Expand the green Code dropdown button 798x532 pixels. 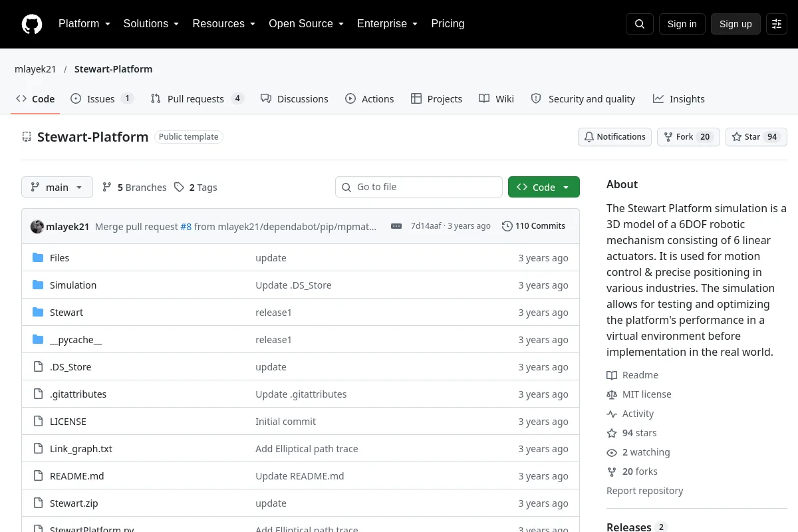tap(544, 188)
